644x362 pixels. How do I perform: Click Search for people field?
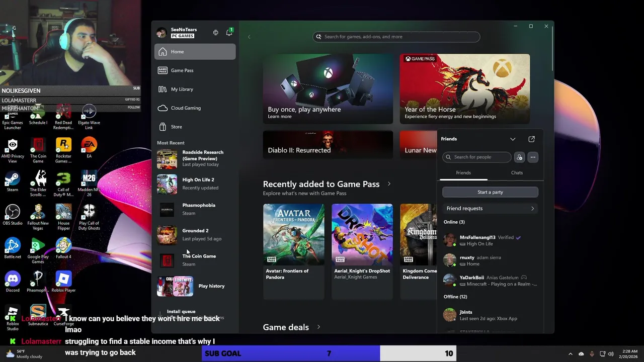(x=477, y=157)
